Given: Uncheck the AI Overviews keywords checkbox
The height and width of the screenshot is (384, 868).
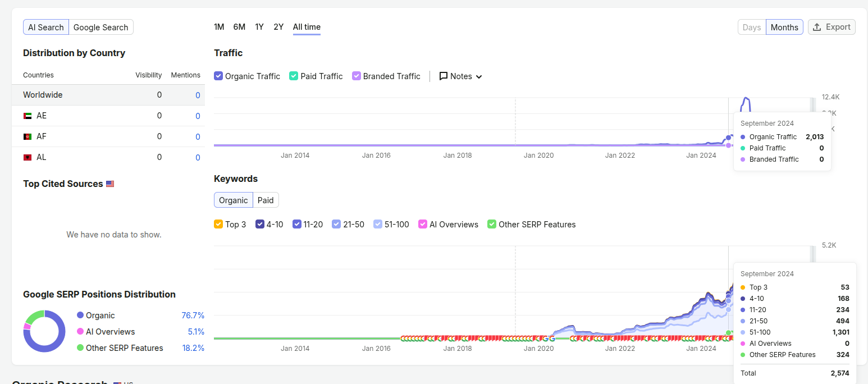Looking at the screenshot, I should 423,224.
